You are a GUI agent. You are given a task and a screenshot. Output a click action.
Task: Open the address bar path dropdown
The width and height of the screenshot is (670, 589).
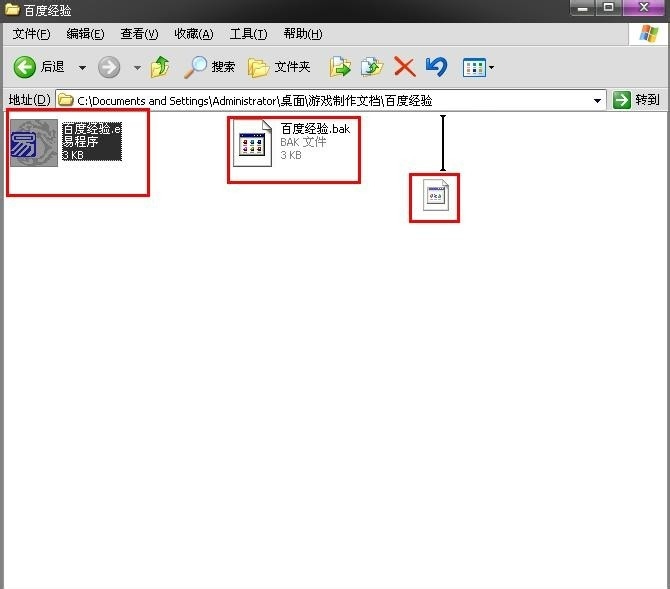click(598, 100)
